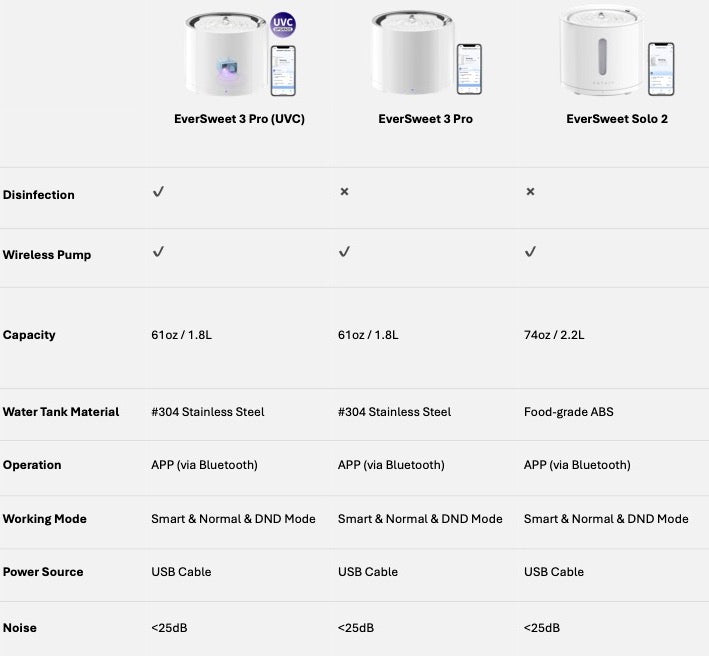The height and width of the screenshot is (656, 709).
Task: Open the EverSweet Solo 2 product title
Action: point(616,119)
